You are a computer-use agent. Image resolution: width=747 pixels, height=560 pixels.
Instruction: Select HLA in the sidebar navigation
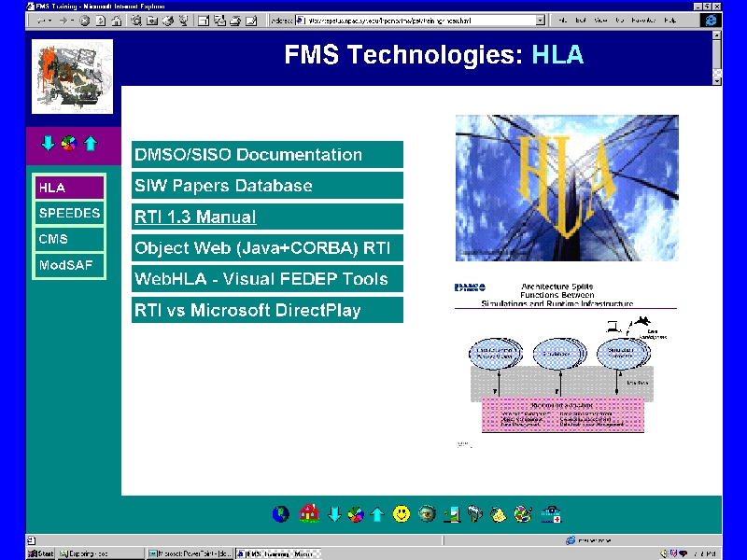[69, 188]
